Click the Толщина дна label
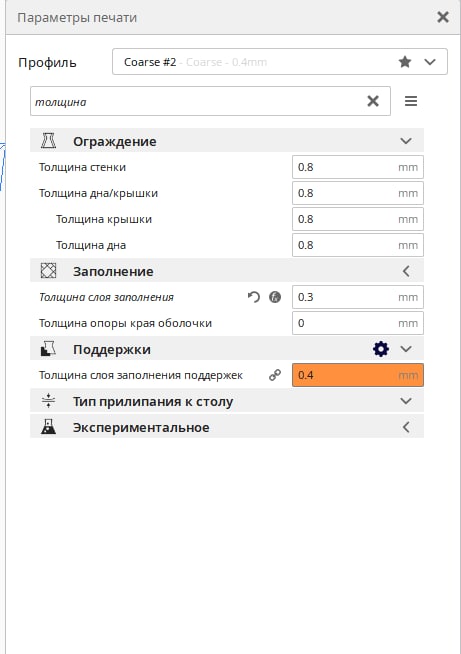 coord(91,245)
